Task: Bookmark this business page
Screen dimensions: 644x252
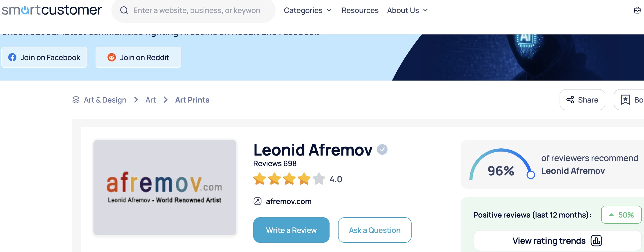Action: tap(629, 100)
